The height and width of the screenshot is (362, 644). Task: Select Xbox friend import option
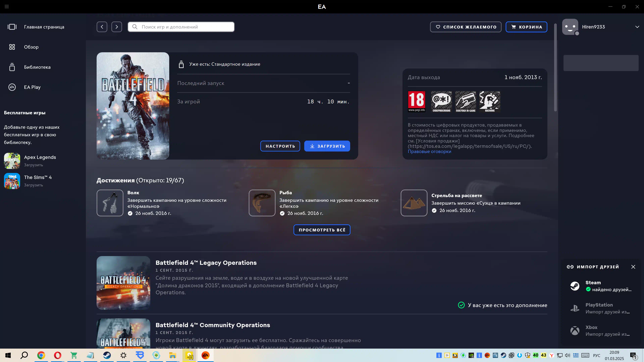(x=601, y=331)
